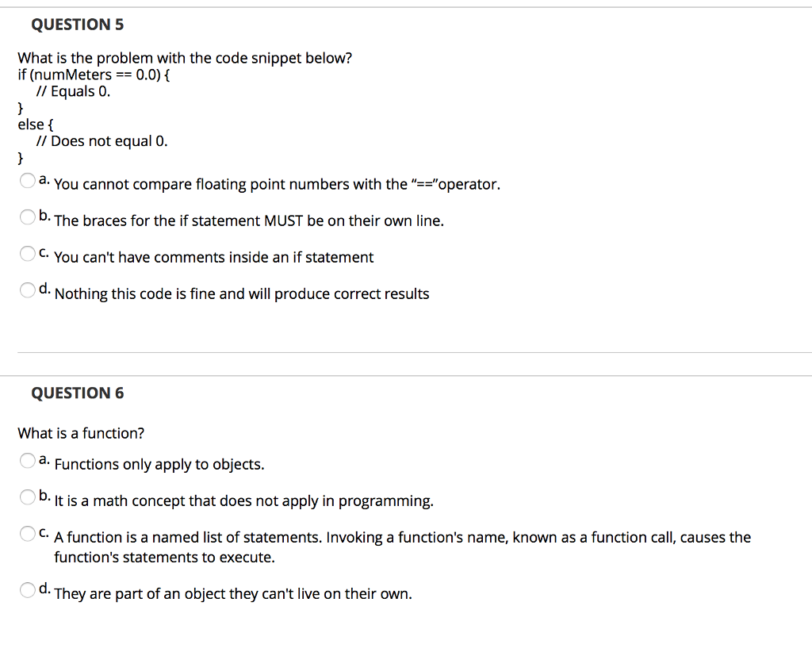
Task: Click answer text "Functions only apply to objects."
Action: (x=159, y=465)
